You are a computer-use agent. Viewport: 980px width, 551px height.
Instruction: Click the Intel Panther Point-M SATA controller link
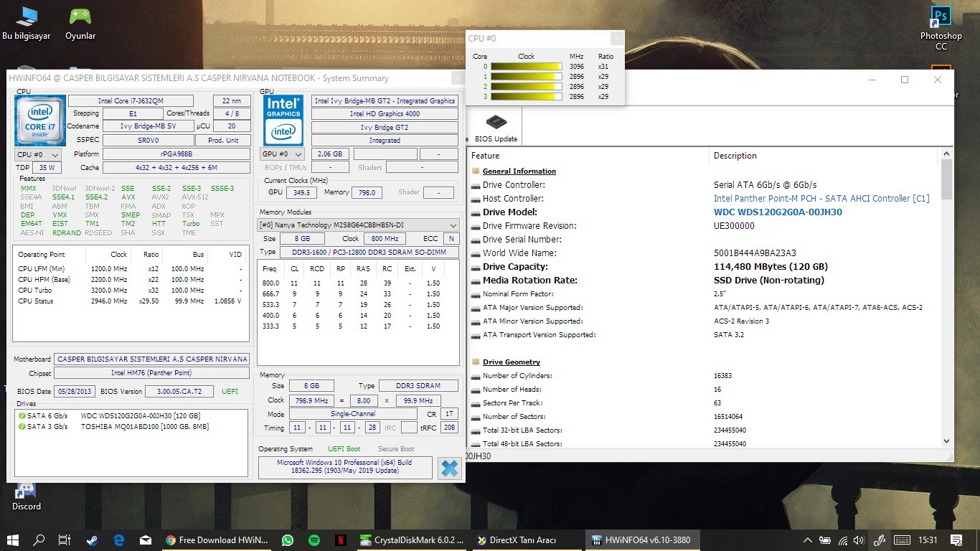point(821,199)
